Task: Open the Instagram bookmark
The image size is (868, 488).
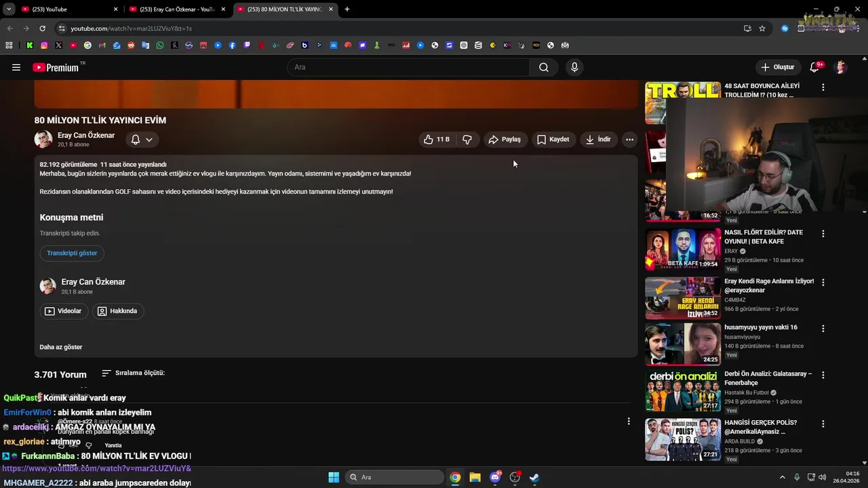Action: point(44,45)
